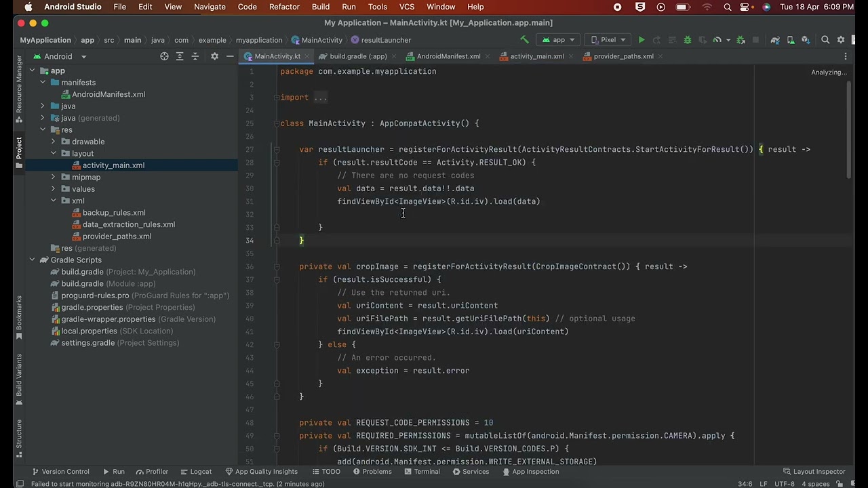Click Attach Debugger to Android Process icon

click(741, 40)
